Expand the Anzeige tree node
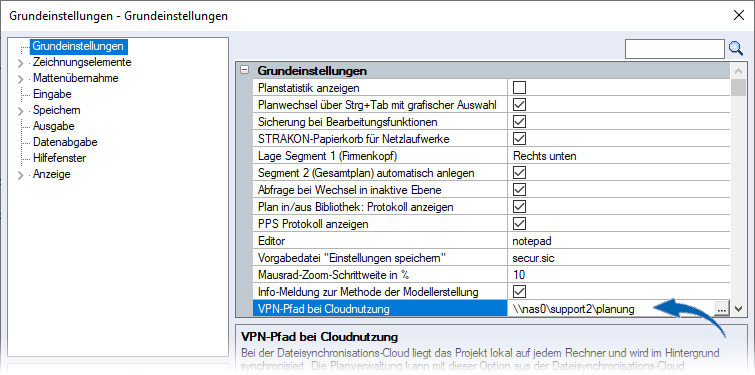Image resolution: width=755 pixels, height=375 pixels. click(x=20, y=175)
